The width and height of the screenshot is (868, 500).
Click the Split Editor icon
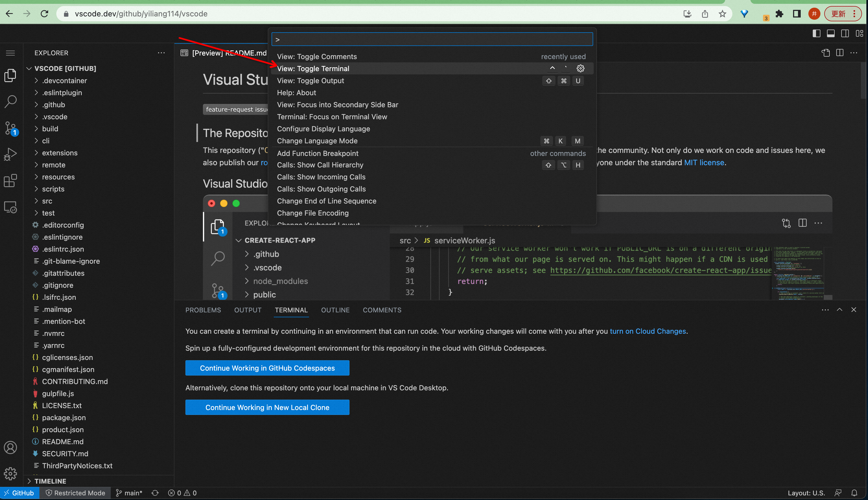click(x=840, y=53)
